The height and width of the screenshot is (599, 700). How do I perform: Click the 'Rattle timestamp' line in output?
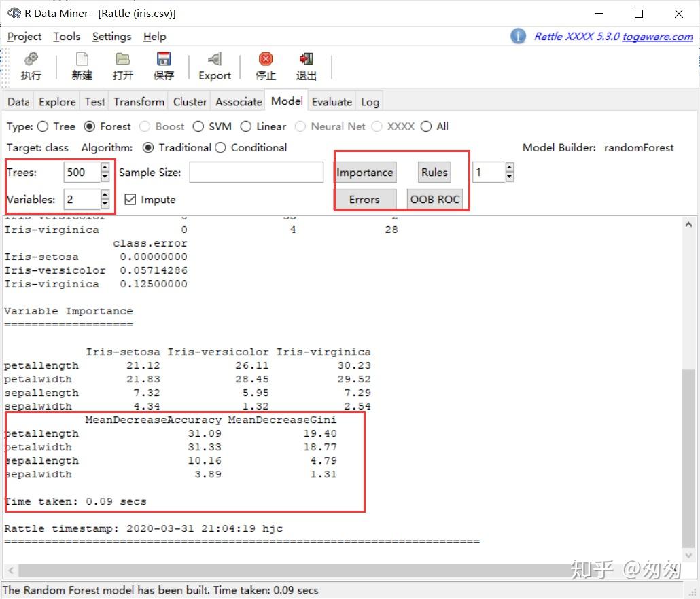[143, 528]
